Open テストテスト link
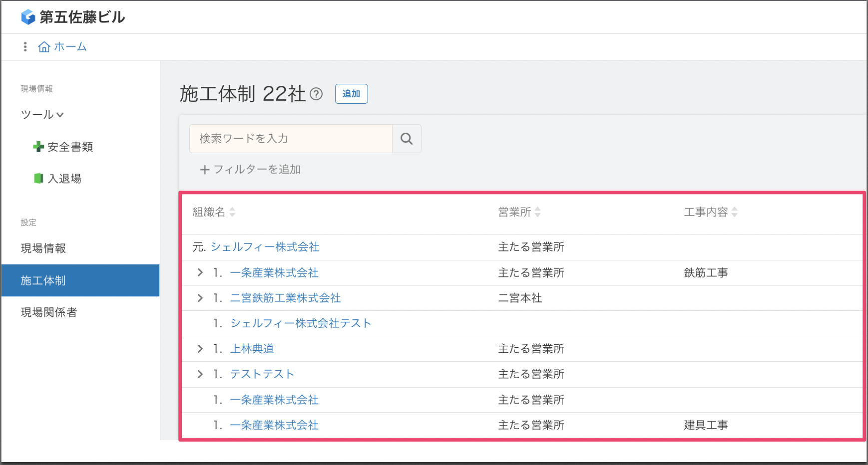 (x=262, y=374)
